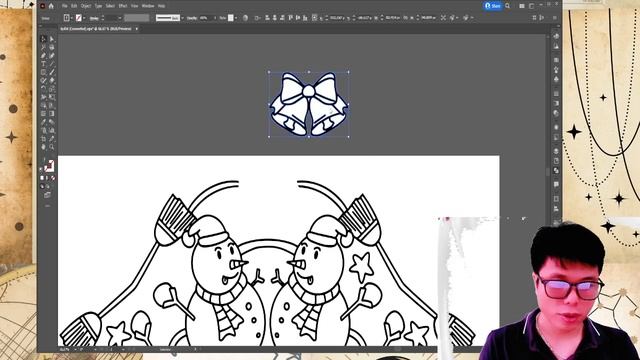Click the transform reference point grid

tap(315, 18)
